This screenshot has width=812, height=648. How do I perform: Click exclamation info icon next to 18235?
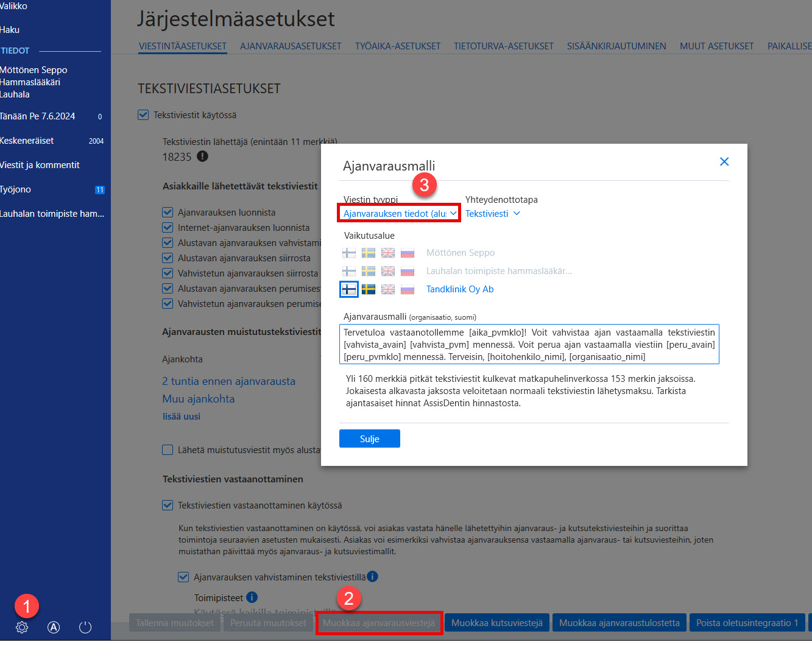point(202,157)
